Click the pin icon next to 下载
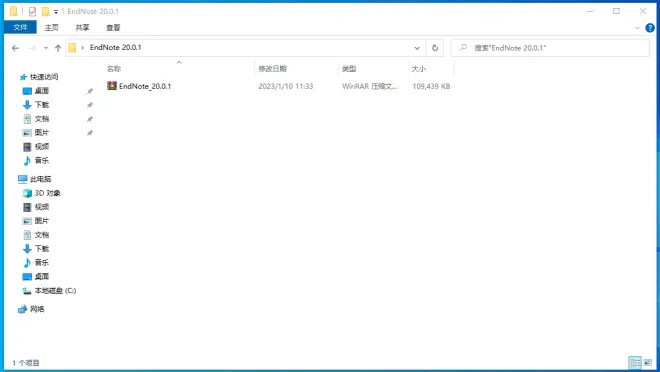660x372 pixels. pyautogui.click(x=90, y=105)
